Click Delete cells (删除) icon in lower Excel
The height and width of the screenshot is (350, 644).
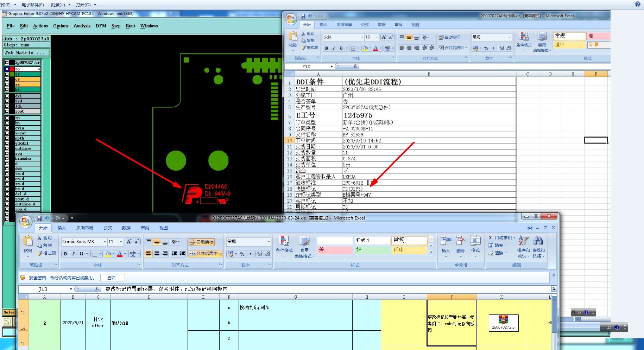(461, 241)
